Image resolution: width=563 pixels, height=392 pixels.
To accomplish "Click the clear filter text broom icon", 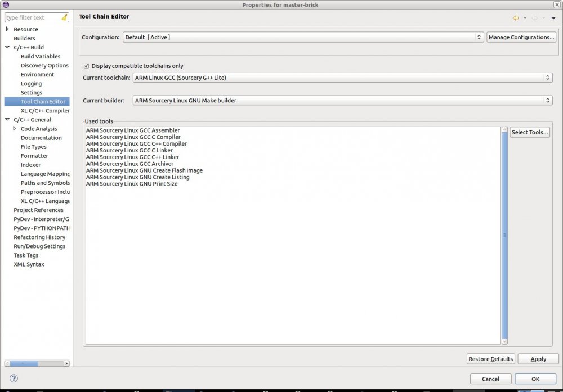I will [x=66, y=17].
